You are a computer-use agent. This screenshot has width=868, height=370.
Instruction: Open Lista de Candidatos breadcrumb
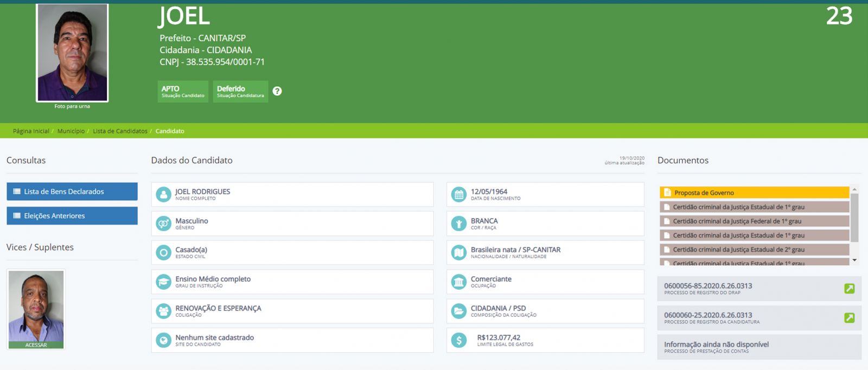click(120, 131)
